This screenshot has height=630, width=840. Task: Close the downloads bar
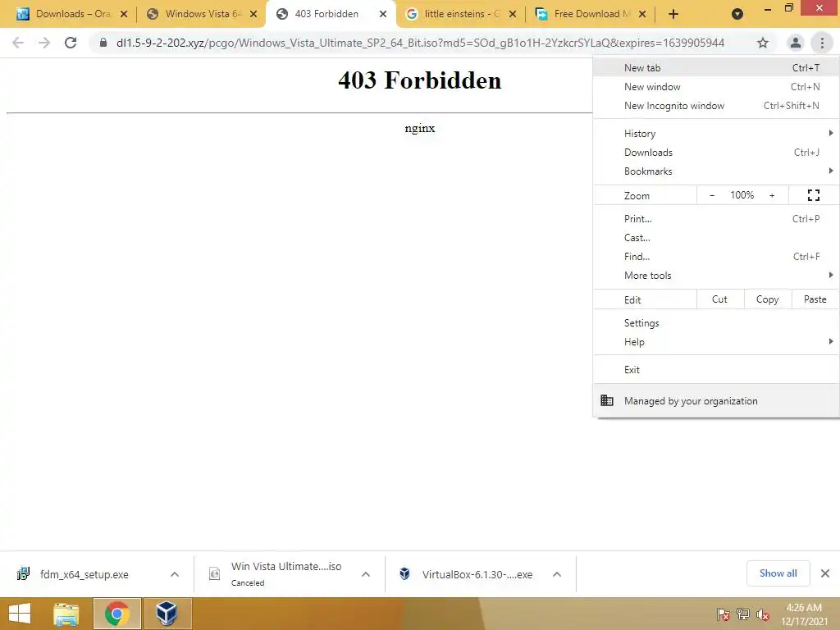point(825,573)
